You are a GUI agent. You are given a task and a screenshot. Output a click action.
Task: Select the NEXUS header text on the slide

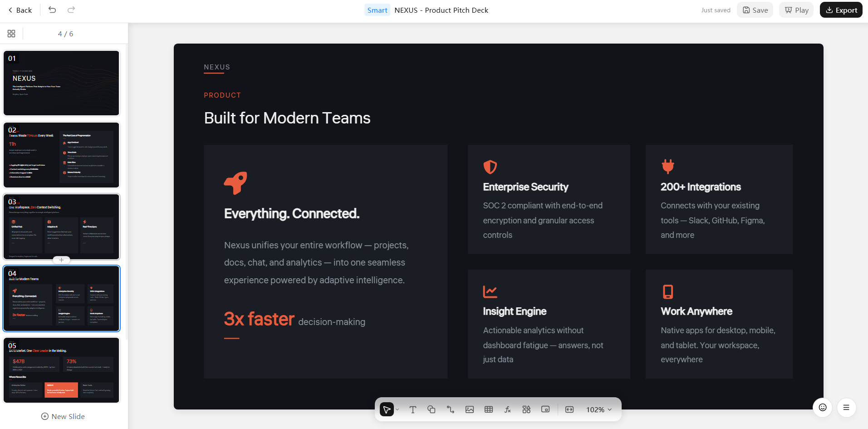[x=217, y=67]
